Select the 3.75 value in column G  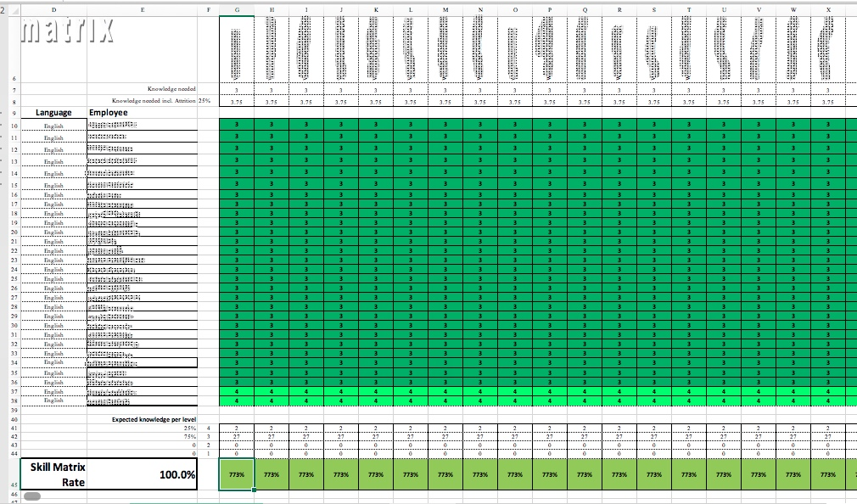(237, 102)
